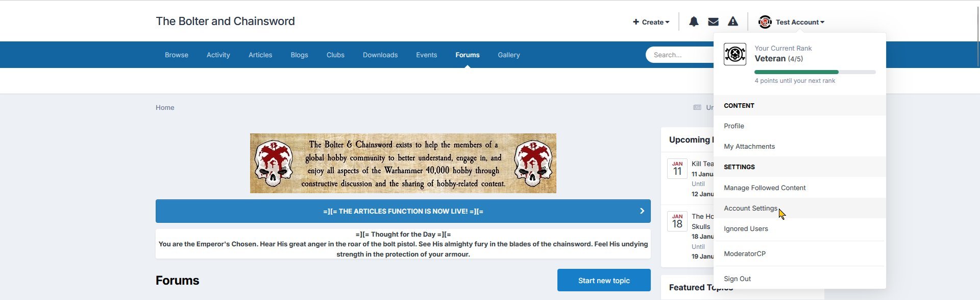Click the Test Account avatar icon
Screen dimensions: 980x300
pos(765,22)
